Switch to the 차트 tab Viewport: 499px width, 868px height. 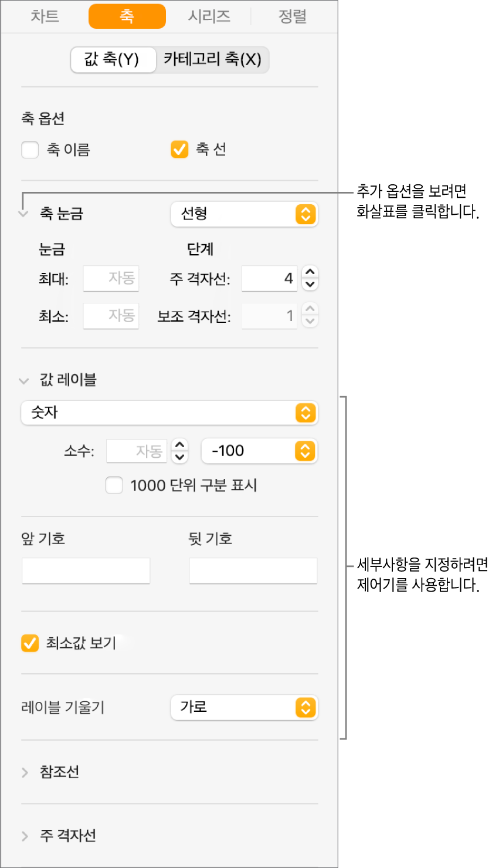(45, 16)
